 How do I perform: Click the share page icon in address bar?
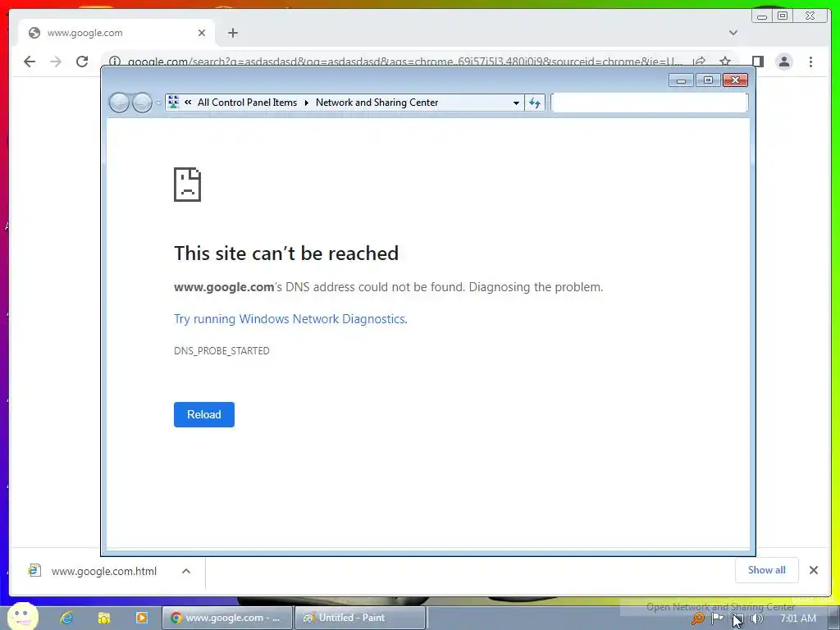coord(699,61)
